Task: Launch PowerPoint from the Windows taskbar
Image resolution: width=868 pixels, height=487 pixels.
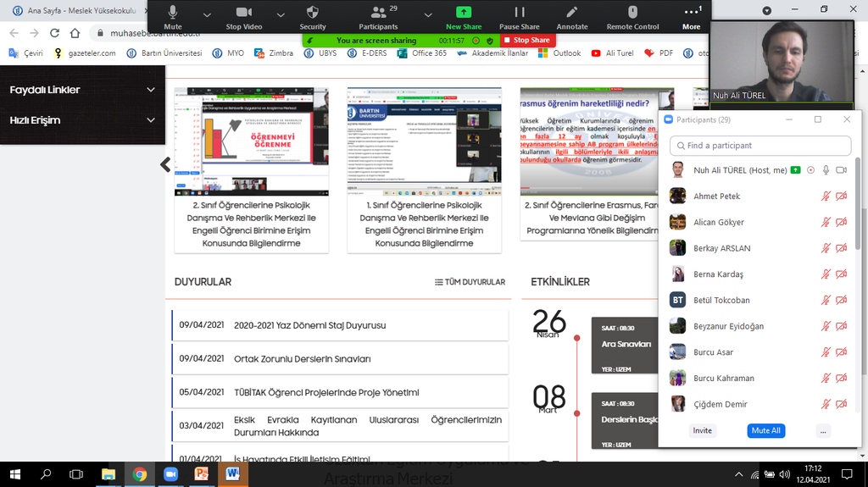Action: [x=202, y=474]
